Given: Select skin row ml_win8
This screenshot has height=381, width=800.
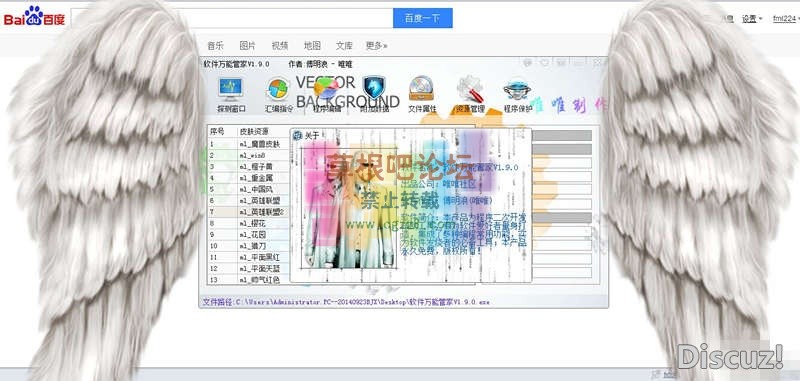Looking at the screenshot, I should pyautogui.click(x=249, y=155).
